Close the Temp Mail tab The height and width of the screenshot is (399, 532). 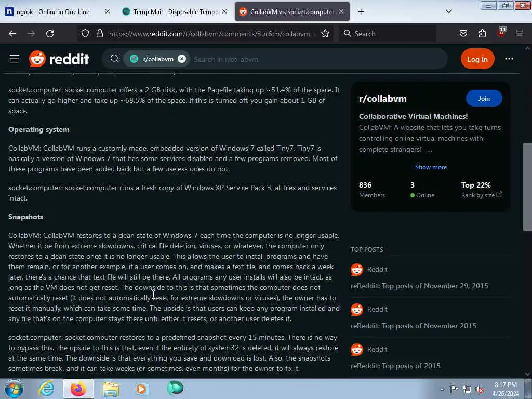pyautogui.click(x=224, y=11)
